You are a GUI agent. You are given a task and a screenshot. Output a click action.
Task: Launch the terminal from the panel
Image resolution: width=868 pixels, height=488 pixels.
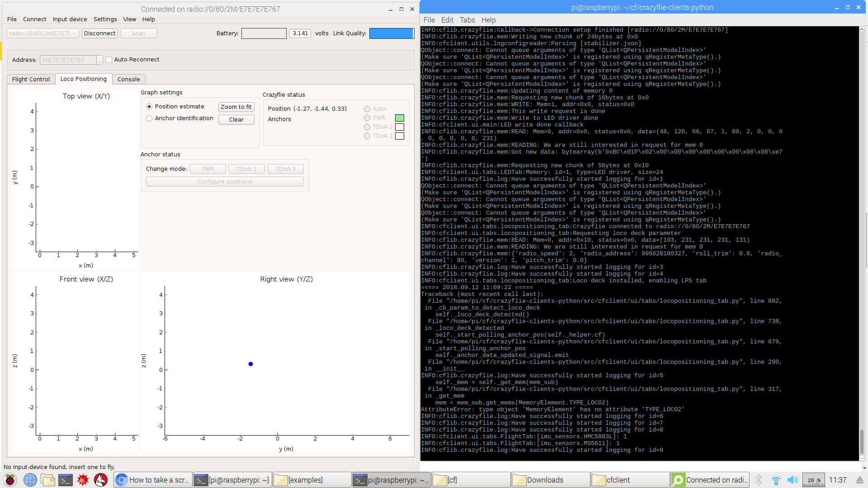point(66,480)
